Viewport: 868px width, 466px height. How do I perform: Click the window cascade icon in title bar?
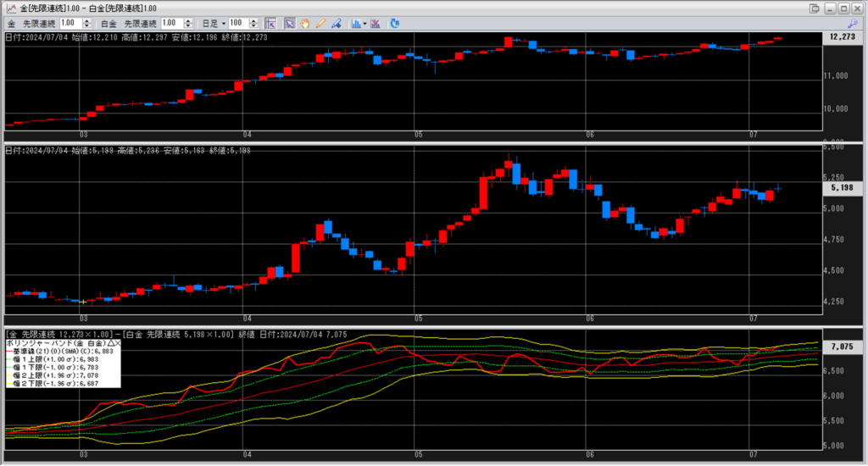pos(815,8)
